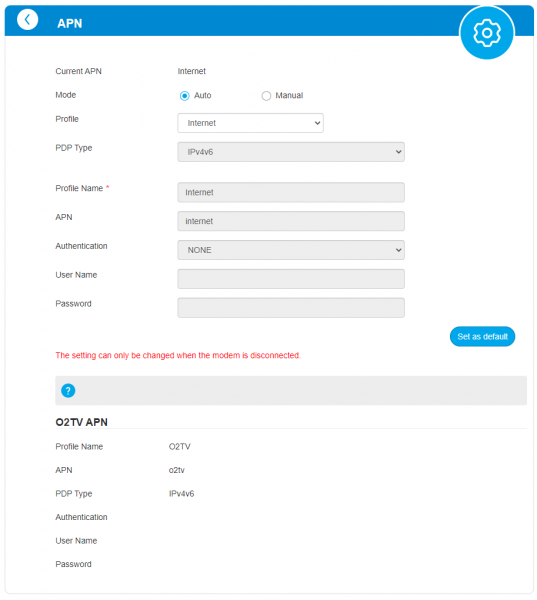Click the blue question mark help icon
Screen dimensions: 537x600
click(x=68, y=391)
